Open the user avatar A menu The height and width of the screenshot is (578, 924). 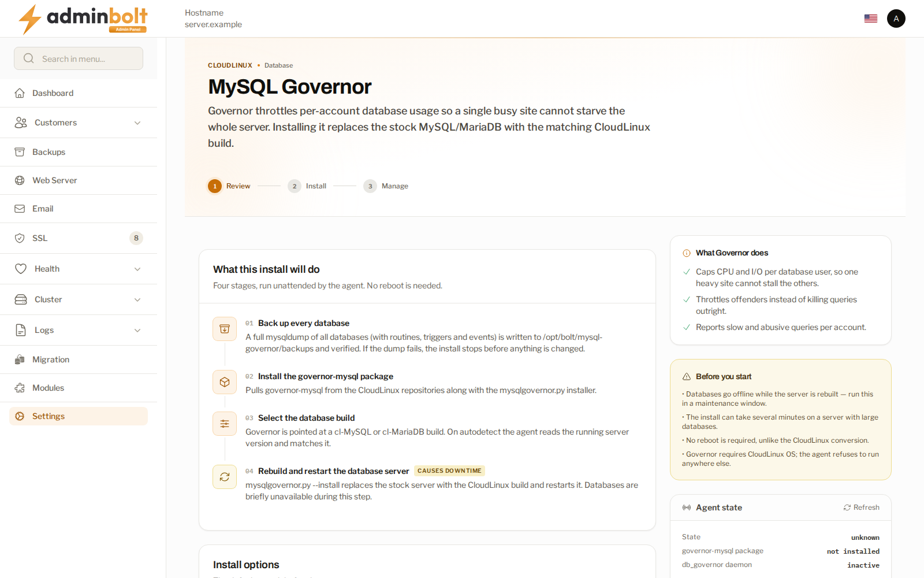click(896, 18)
